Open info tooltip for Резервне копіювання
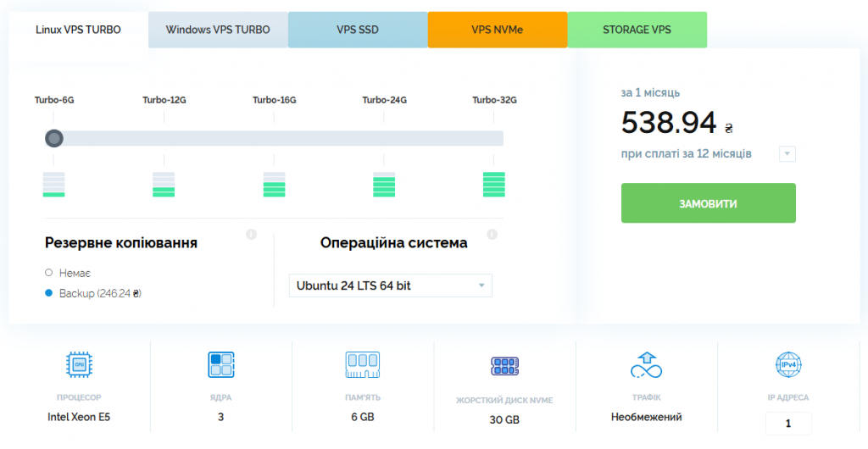 tap(251, 235)
